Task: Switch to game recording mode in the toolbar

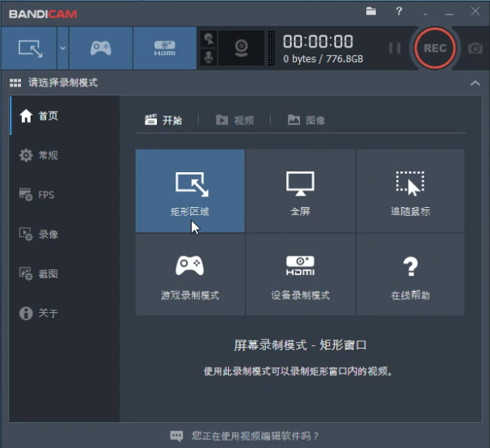Action: click(x=100, y=49)
